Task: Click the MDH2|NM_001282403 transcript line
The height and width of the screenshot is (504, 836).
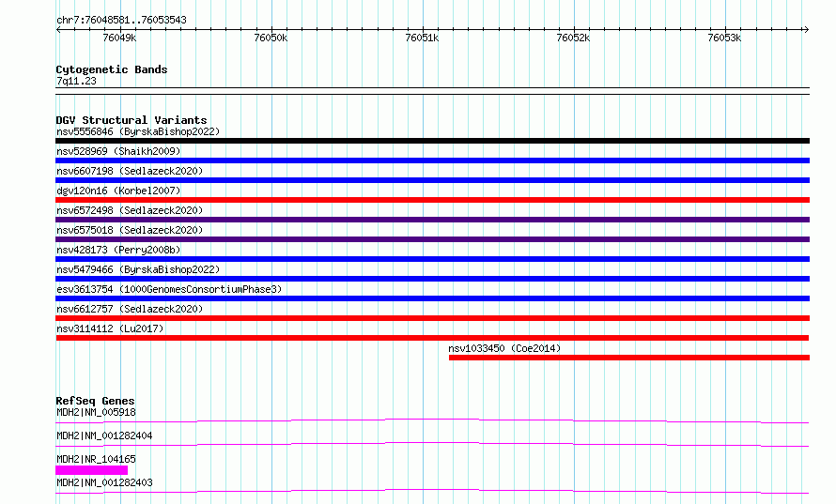Action: (x=432, y=491)
